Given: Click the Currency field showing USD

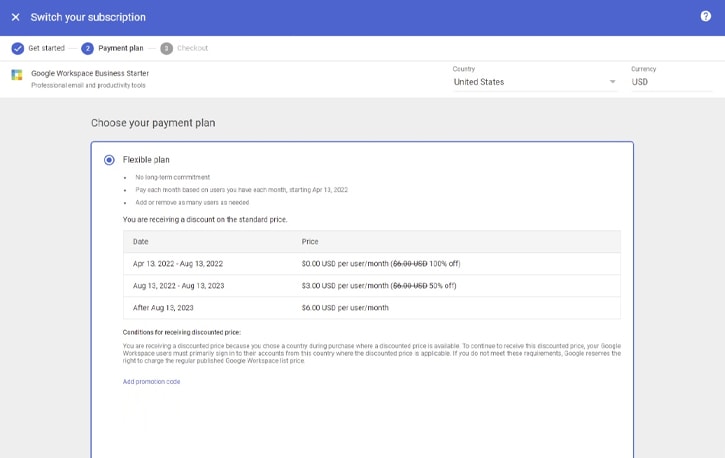Looking at the screenshot, I should pos(671,82).
